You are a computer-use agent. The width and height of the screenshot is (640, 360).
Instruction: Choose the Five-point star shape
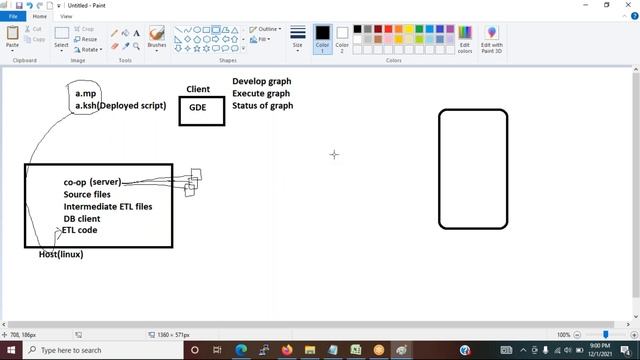coord(197,49)
